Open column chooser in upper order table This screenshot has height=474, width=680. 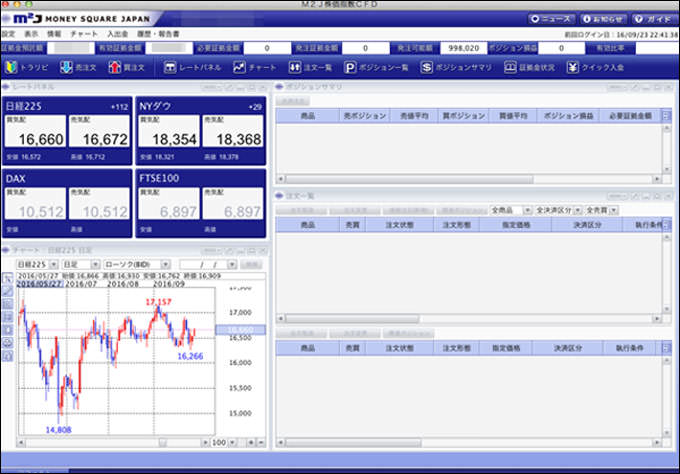point(667,225)
